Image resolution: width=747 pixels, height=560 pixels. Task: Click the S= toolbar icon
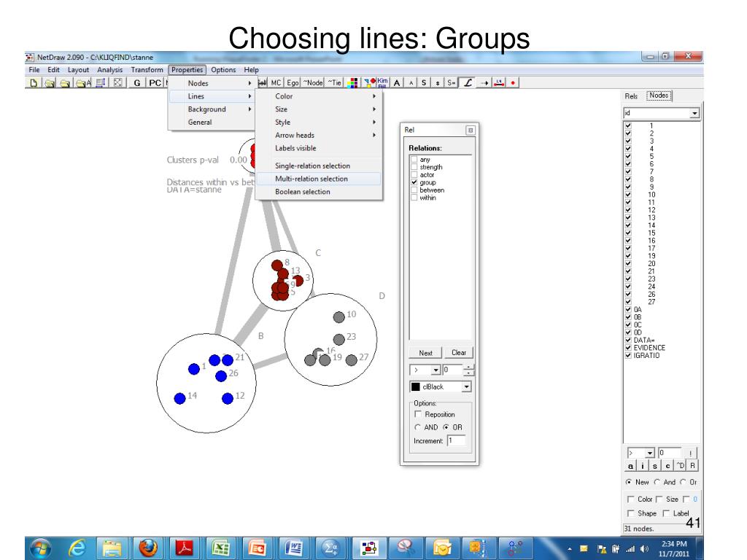pyautogui.click(x=451, y=83)
